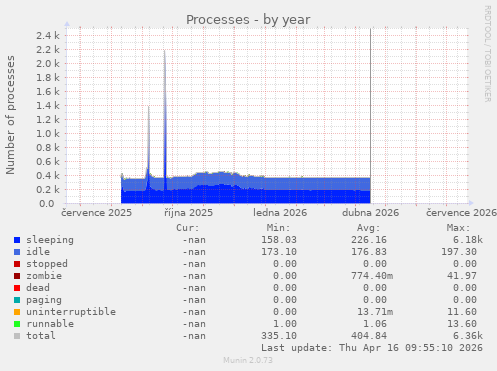Click runnable max value 13.60

click(x=462, y=324)
